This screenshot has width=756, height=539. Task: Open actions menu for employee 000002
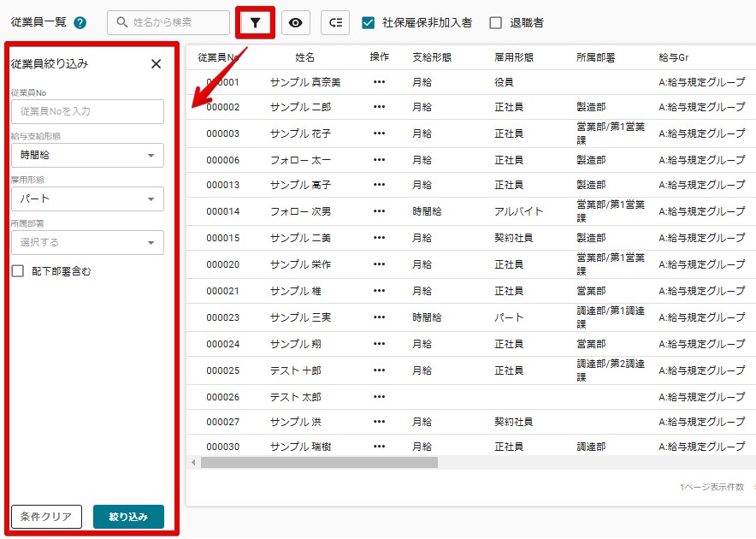tap(379, 107)
